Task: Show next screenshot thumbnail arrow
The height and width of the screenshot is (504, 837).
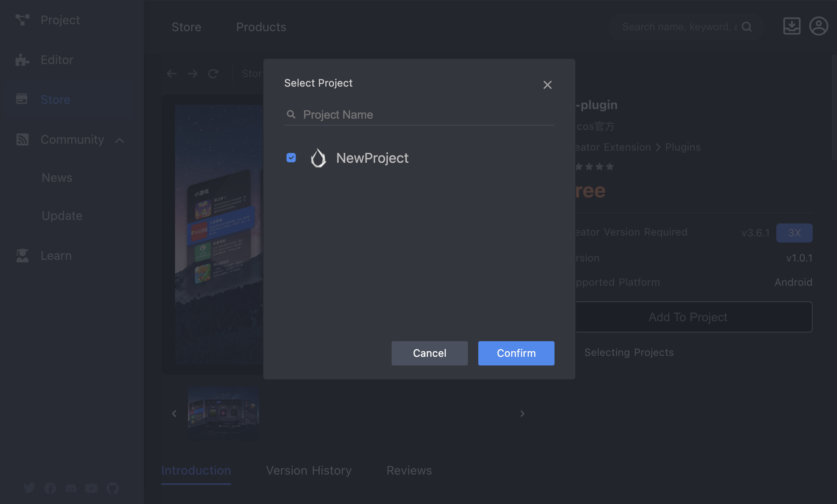Action: 522,414
